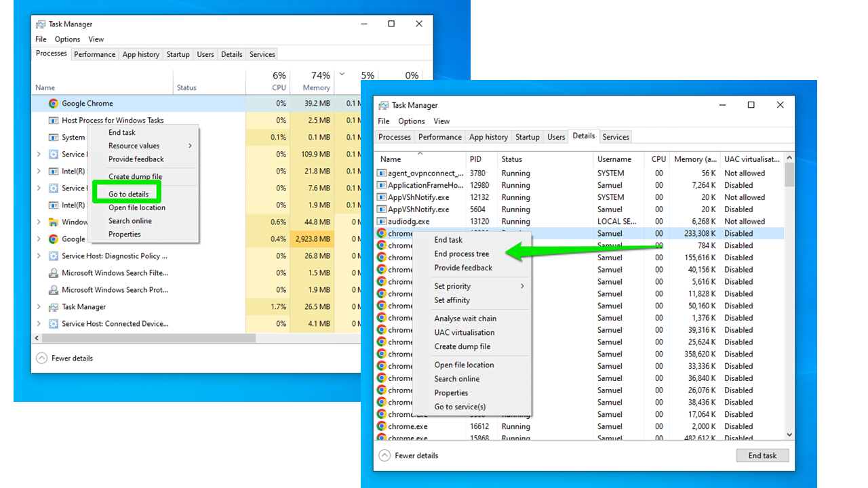This screenshot has width=868, height=488.
Task: Select End process tree from context menu
Action: pyautogui.click(x=461, y=254)
